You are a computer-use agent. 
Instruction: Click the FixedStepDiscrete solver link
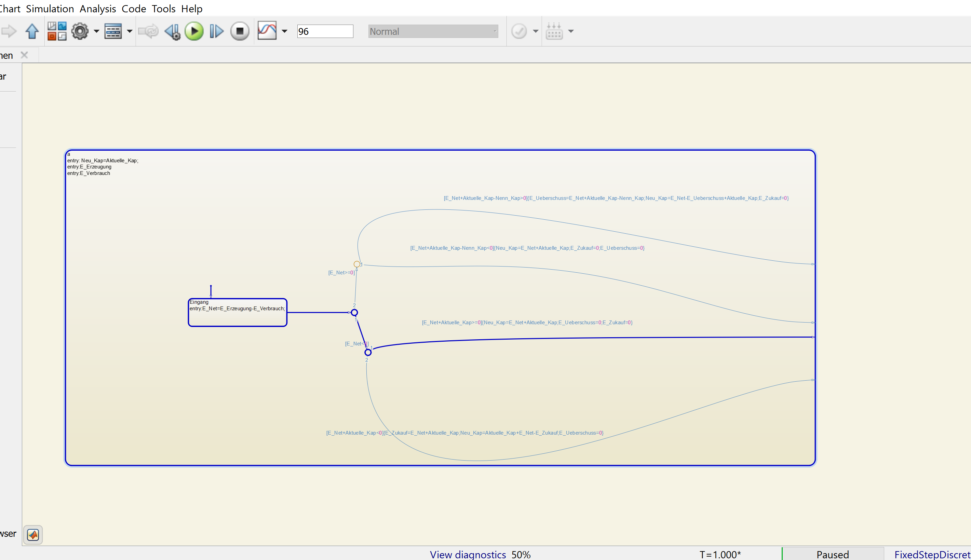[x=932, y=554]
